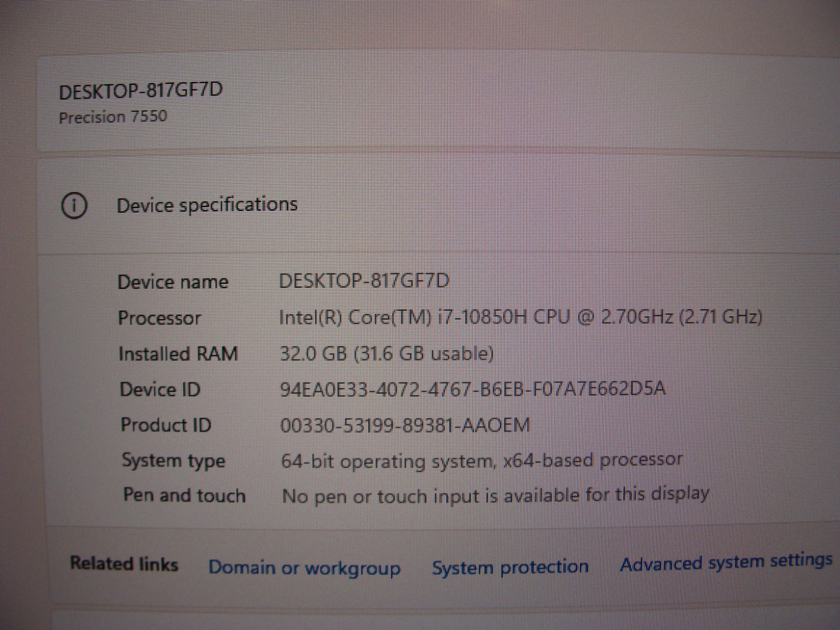Click the Installed RAM label

point(178,354)
